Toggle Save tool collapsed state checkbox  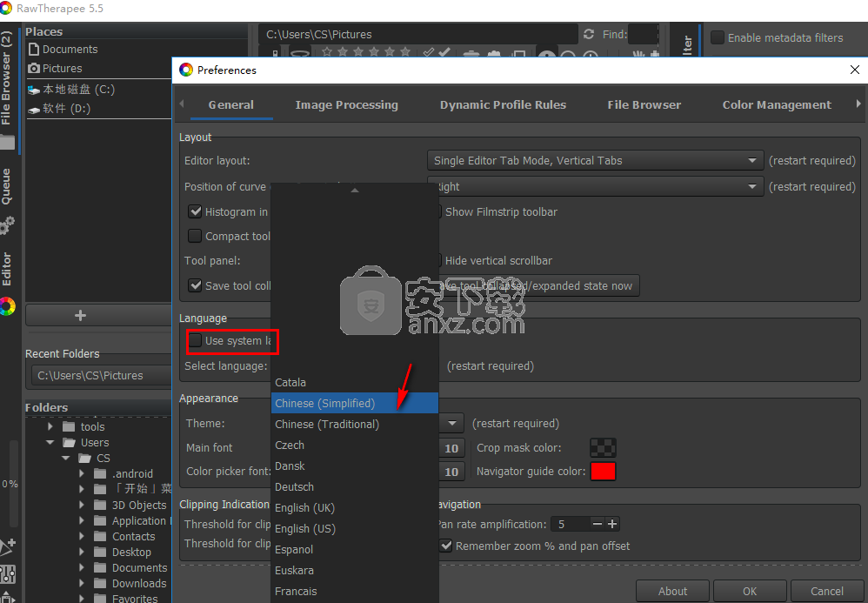coord(195,285)
